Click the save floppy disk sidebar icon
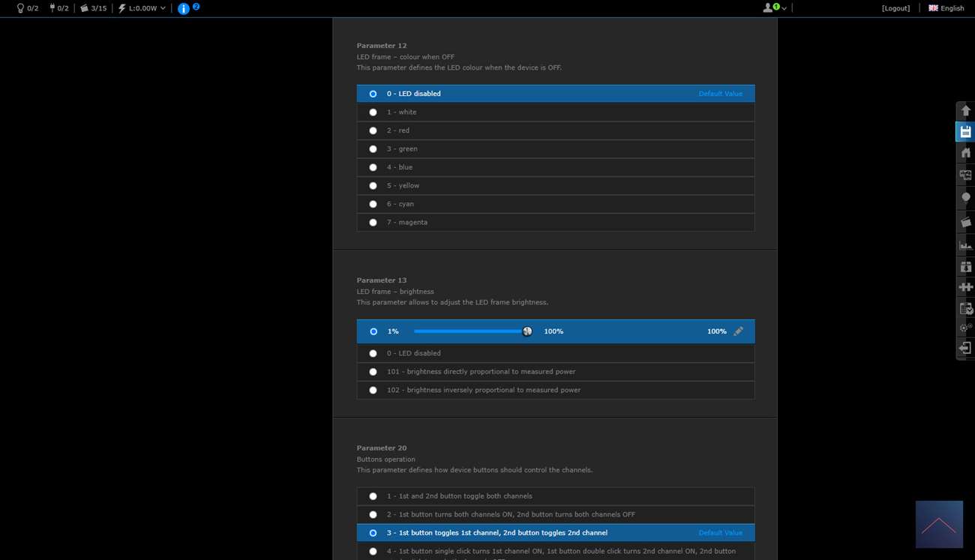 point(965,132)
